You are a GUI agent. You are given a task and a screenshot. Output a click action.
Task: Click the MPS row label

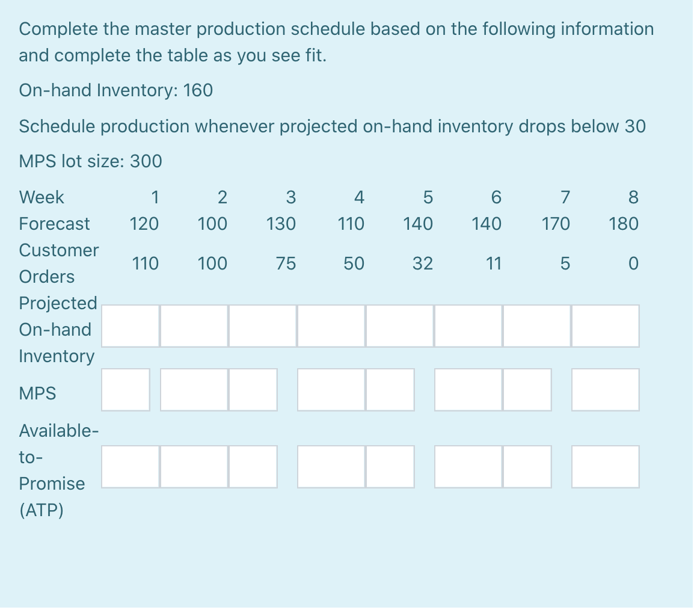38,393
